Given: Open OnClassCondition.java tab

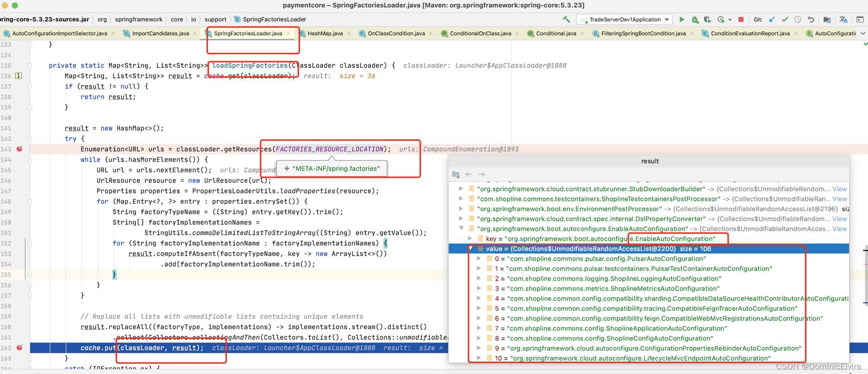Looking at the screenshot, I should click(x=396, y=33).
